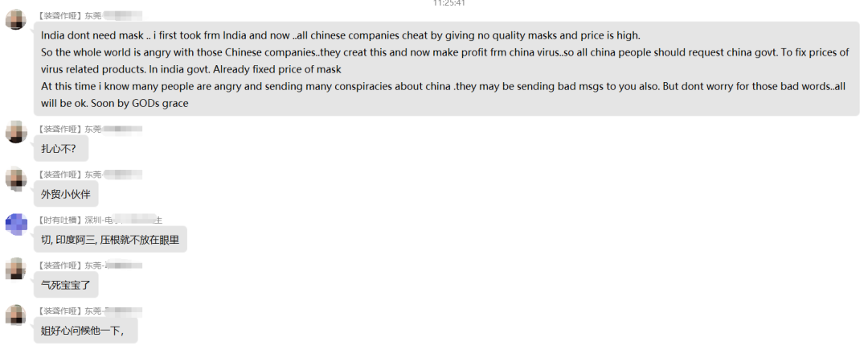Select the 'India dont need mask' message bubble
The width and height of the screenshot is (868, 350).
tap(446, 69)
